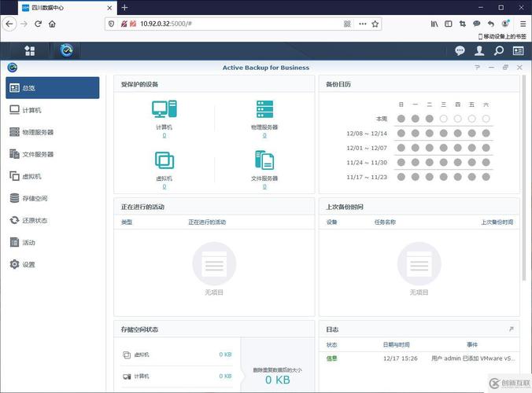Select 总览 in the left sidebar
The image size is (532, 393).
pyautogui.click(x=53, y=88)
